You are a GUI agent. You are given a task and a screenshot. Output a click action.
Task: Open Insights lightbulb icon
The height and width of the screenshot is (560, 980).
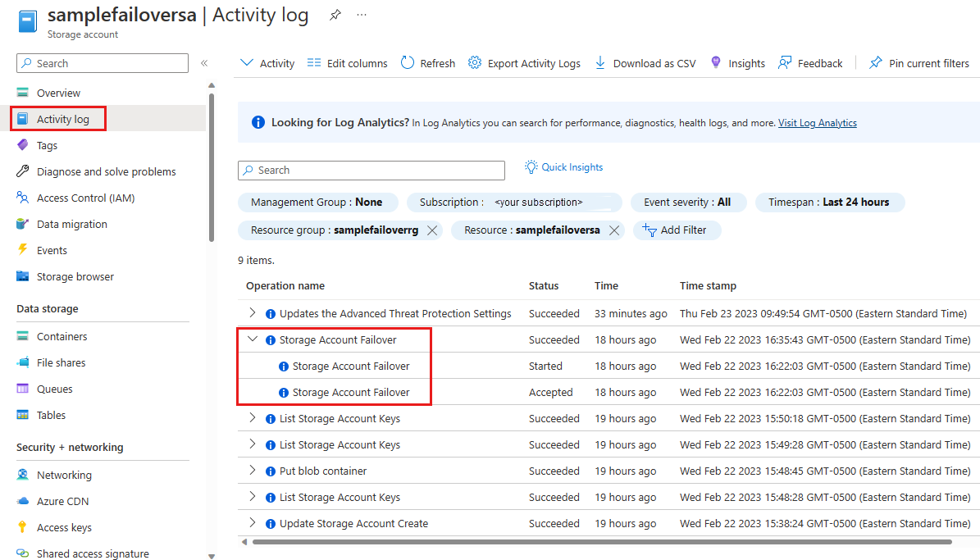[x=716, y=63]
